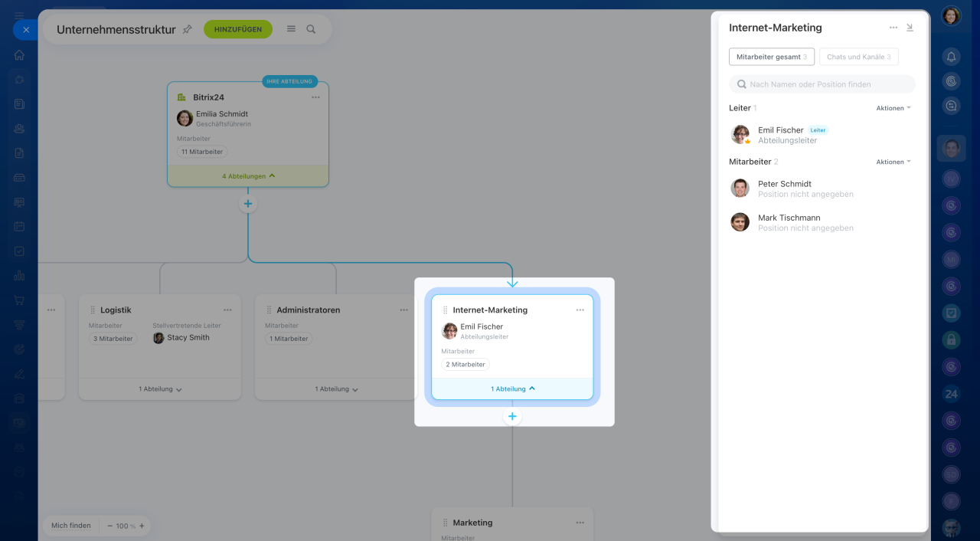Close the company structure slider with X
This screenshot has height=541, width=980.
point(25,30)
